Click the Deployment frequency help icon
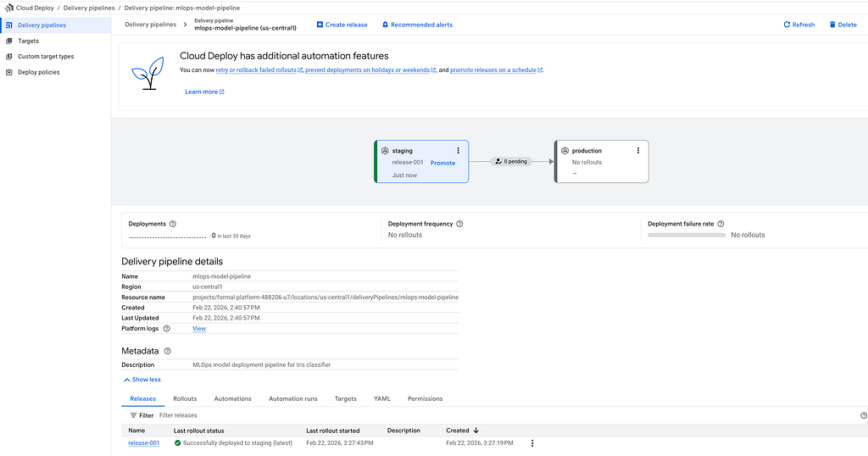 tap(459, 224)
